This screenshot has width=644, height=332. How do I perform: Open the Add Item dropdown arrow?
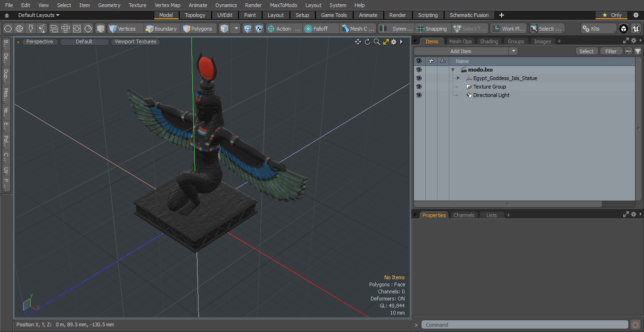click(x=513, y=51)
